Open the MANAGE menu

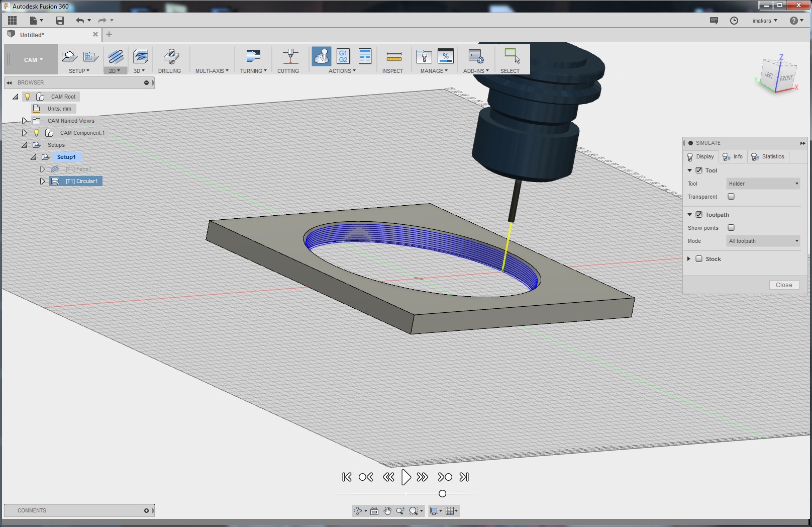point(434,71)
